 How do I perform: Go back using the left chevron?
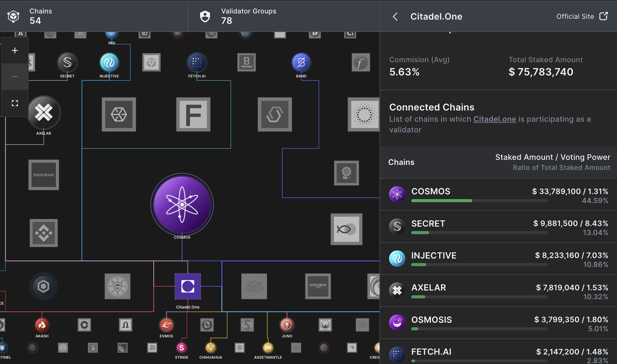[395, 17]
